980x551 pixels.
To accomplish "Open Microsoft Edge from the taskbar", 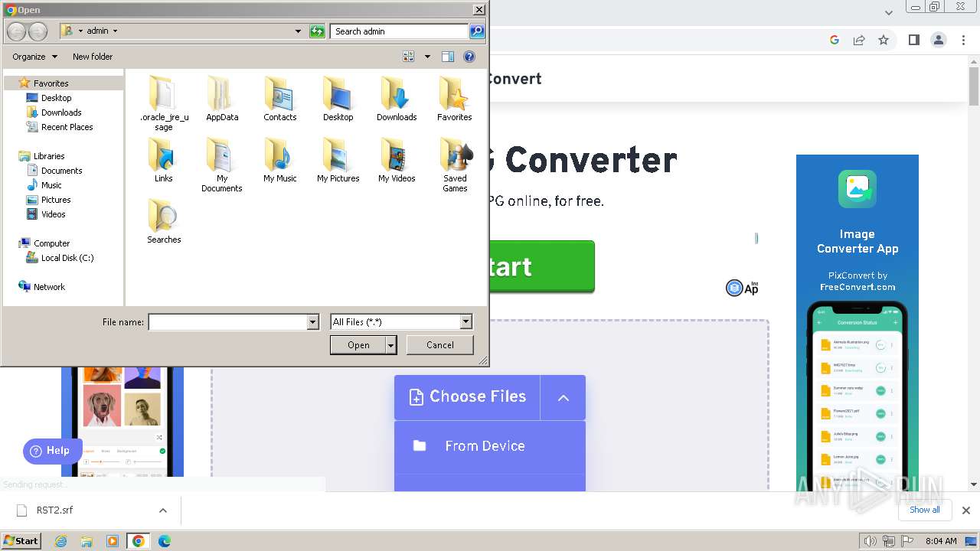I will coord(164,541).
